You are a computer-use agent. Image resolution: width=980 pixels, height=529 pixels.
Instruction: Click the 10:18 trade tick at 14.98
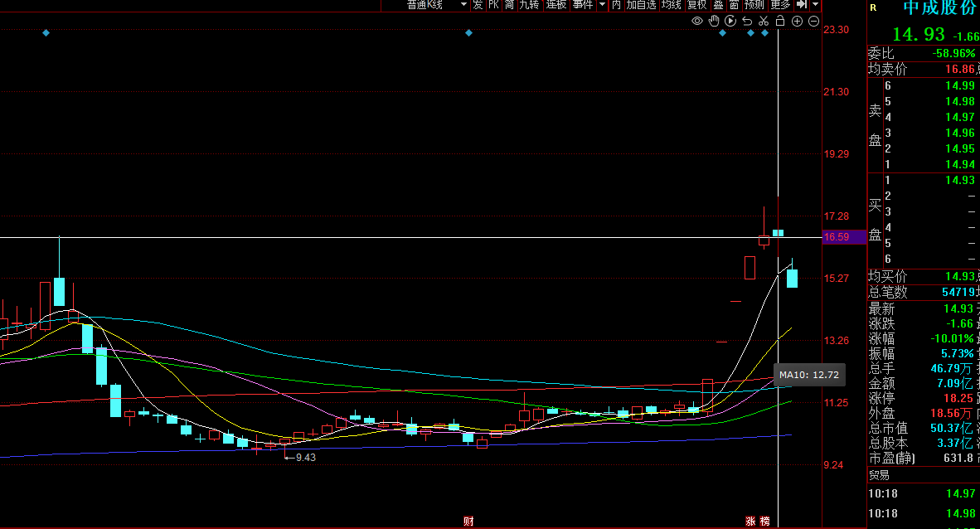tap(922, 513)
